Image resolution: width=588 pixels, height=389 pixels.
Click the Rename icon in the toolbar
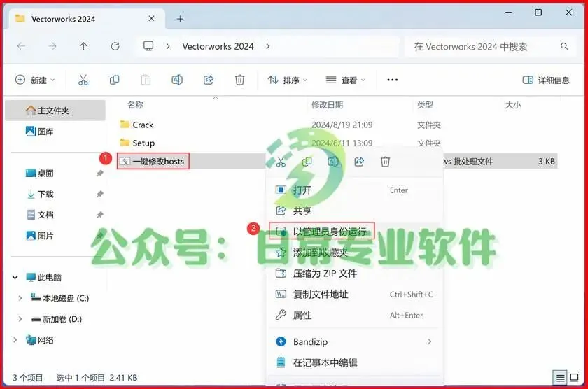177,80
